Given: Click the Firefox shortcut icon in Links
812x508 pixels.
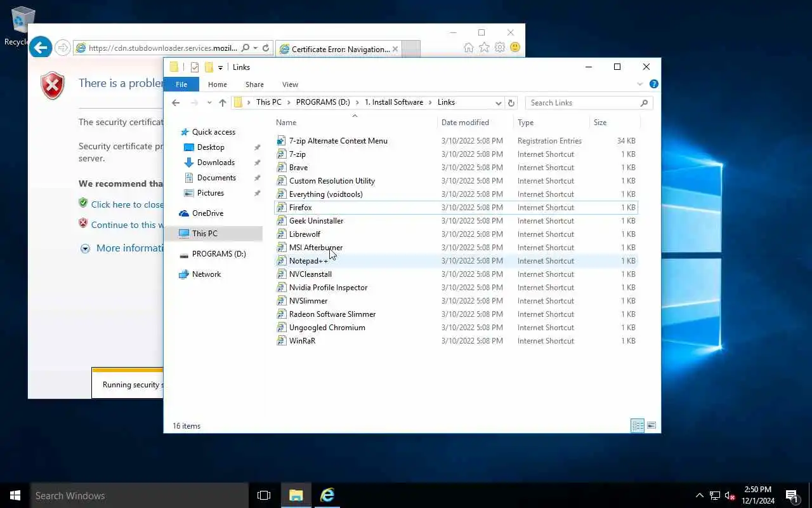Looking at the screenshot, I should coord(282,208).
